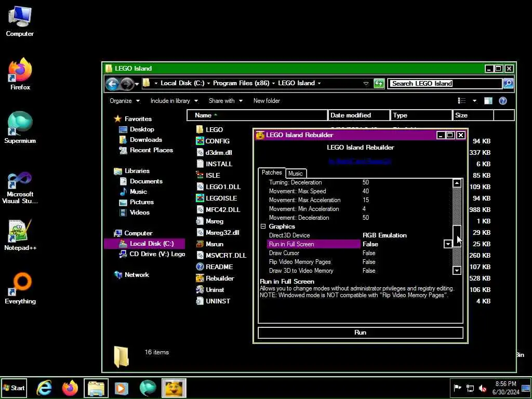Click the Date modified column header
The width and height of the screenshot is (532, 399).
click(358, 115)
